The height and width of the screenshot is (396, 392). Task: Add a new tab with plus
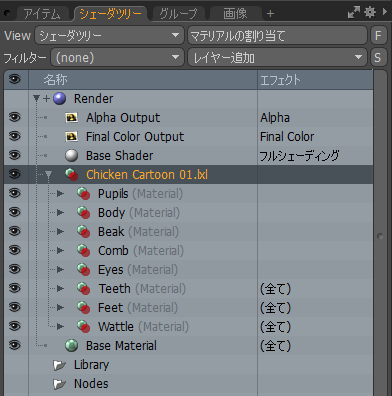pos(270,14)
